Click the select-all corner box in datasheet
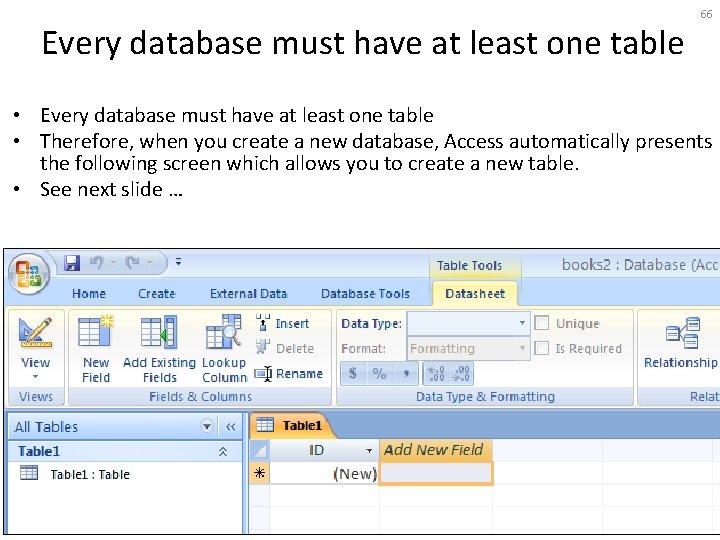720x540 pixels. [260, 450]
